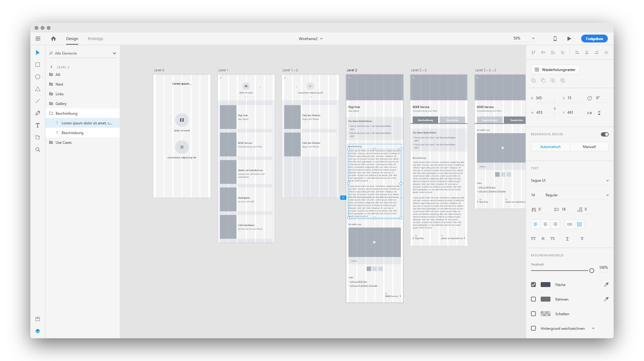This screenshot has height=361, width=644.
Task: Click the Freigeben button top right
Action: (x=595, y=39)
